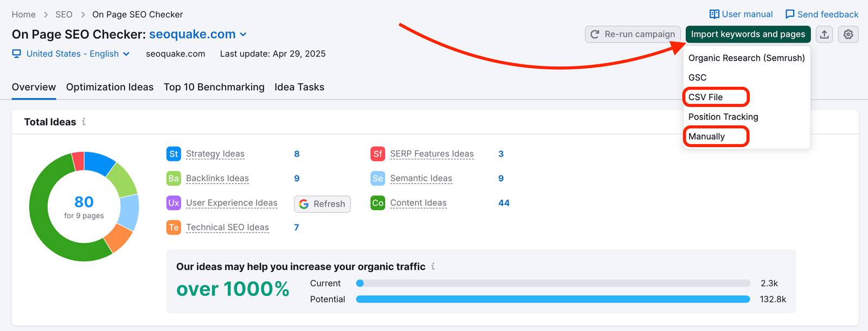This screenshot has height=331, width=868.
Task: Click the red segment of donut chart
Action: click(78, 161)
